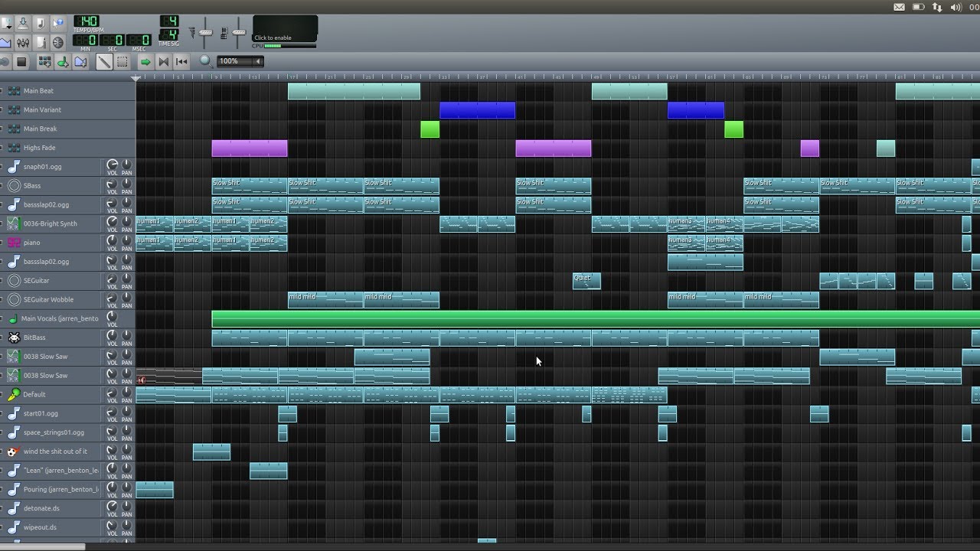Viewport: 980px width, 551px height.
Task: Open the tempo BPM 140 display
Action: pyautogui.click(x=87, y=21)
